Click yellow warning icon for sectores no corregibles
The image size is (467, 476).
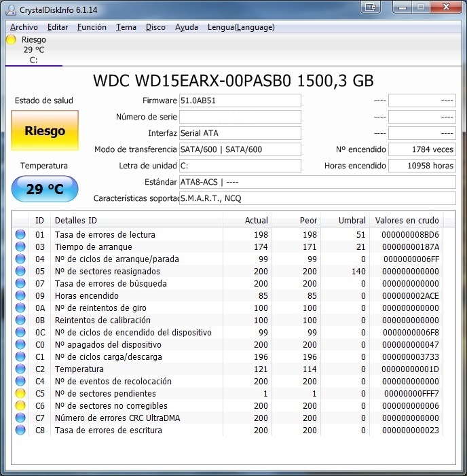pyautogui.click(x=20, y=405)
